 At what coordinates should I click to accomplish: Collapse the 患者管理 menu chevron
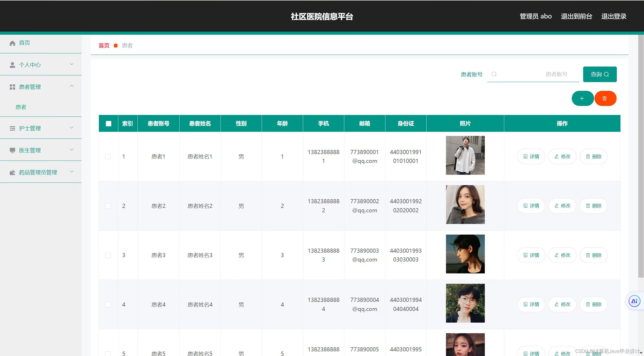(x=72, y=86)
